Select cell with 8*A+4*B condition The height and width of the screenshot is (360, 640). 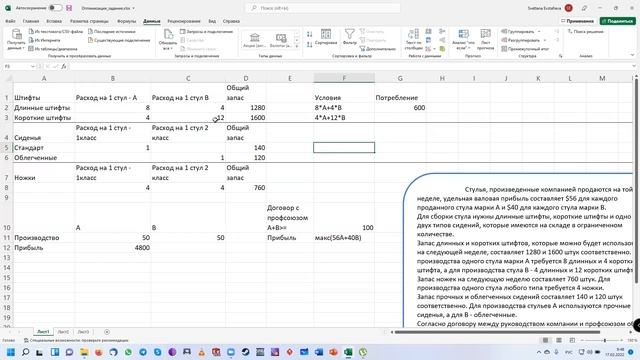point(344,108)
